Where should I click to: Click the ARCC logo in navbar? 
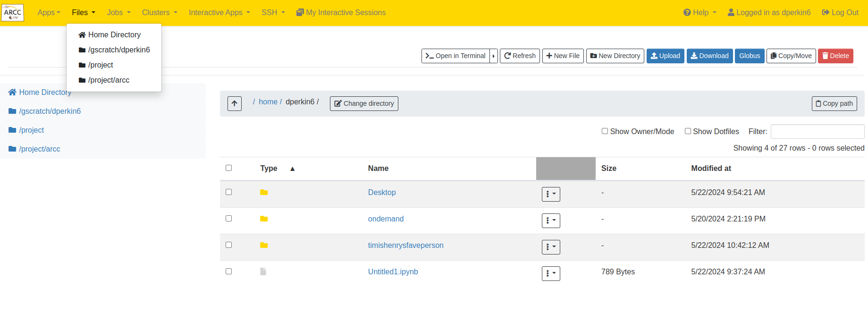pos(13,13)
